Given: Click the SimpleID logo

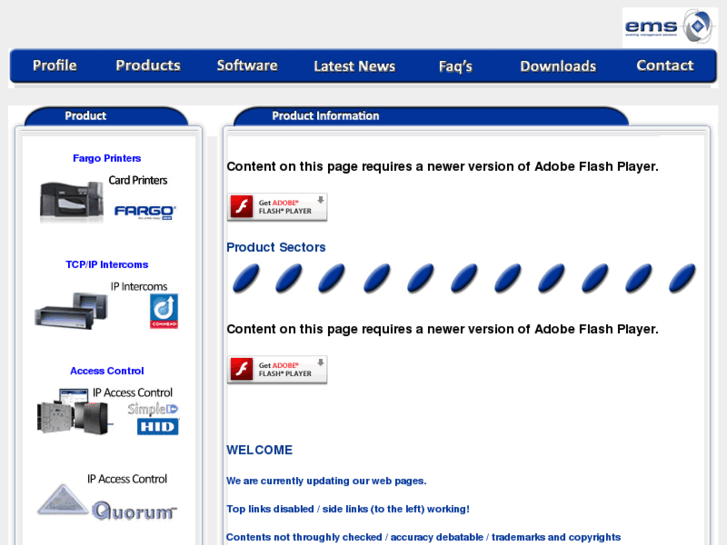Looking at the screenshot, I should (x=153, y=409).
